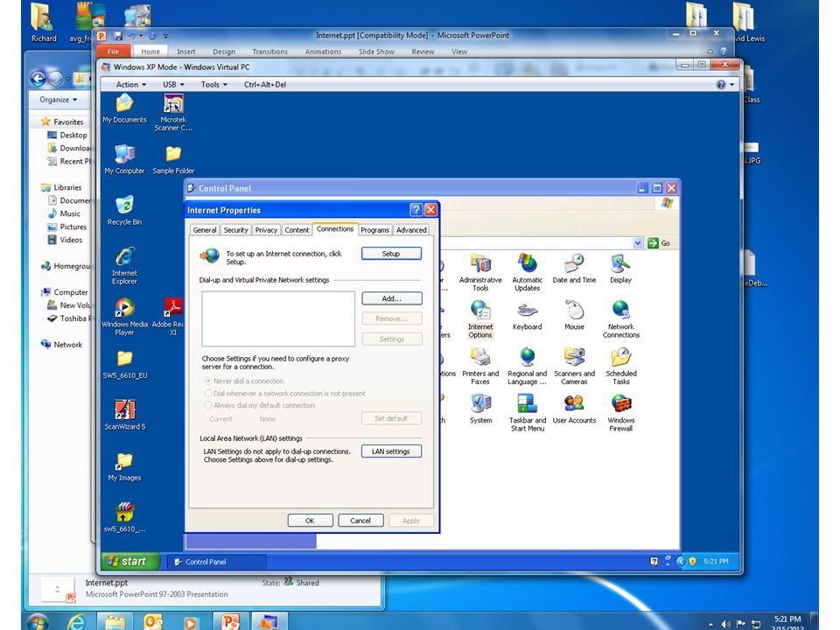The image size is (840, 630).
Task: Click the dial-up connections list box
Action: coord(278,318)
